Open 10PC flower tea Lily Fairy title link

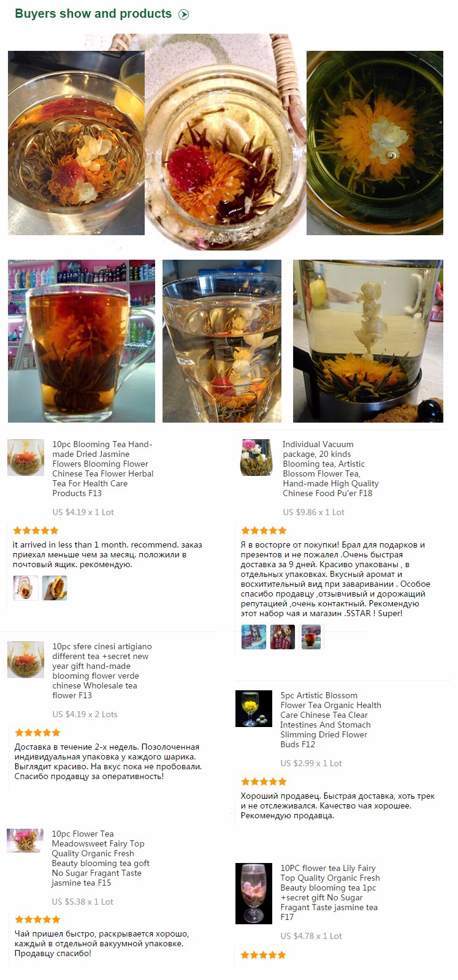[x=330, y=892]
